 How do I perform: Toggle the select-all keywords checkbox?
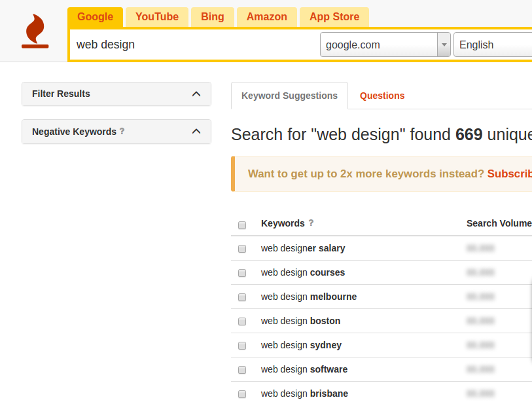pyautogui.click(x=242, y=225)
